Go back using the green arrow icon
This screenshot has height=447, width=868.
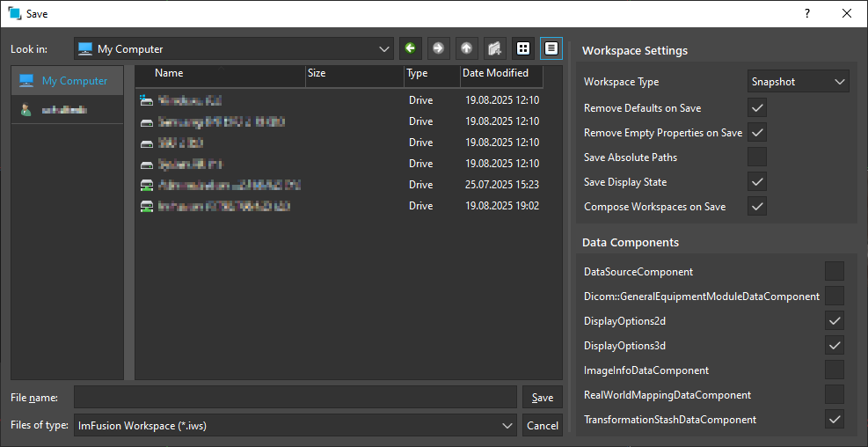[410, 48]
